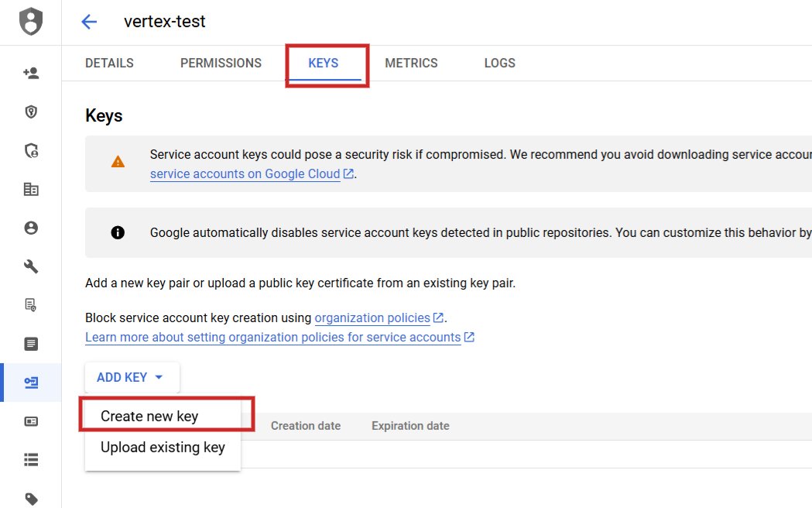Open the organization policies link
812x508 pixels.
372,318
